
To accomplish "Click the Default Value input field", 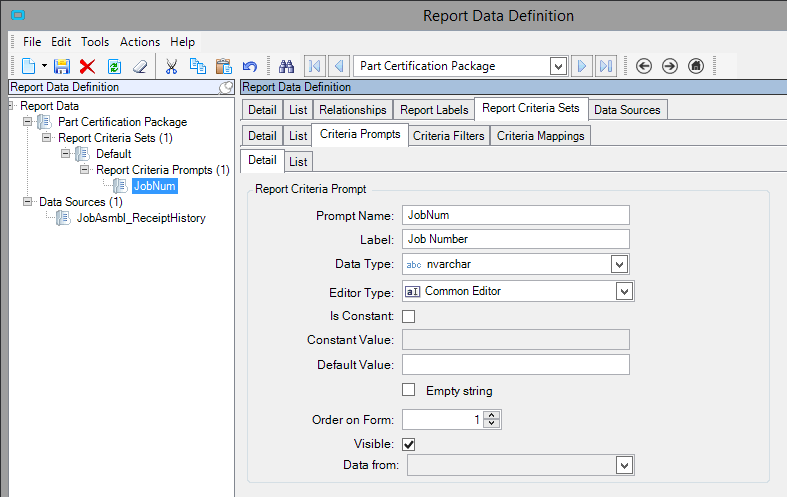I will pos(515,364).
